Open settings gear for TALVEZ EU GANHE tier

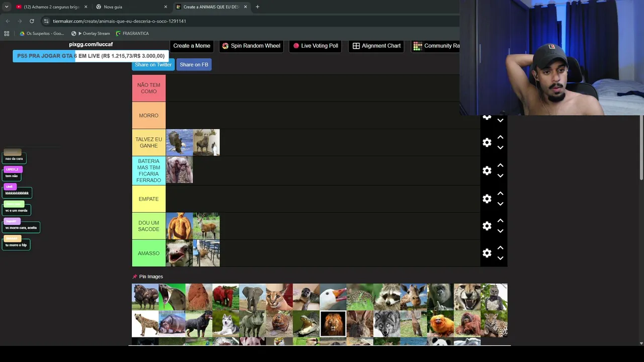[x=487, y=142]
